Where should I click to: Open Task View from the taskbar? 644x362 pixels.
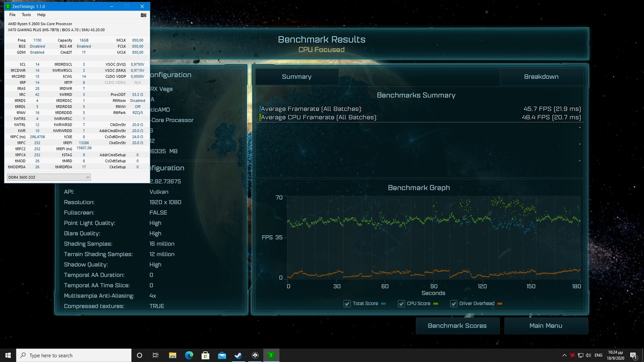(155, 355)
